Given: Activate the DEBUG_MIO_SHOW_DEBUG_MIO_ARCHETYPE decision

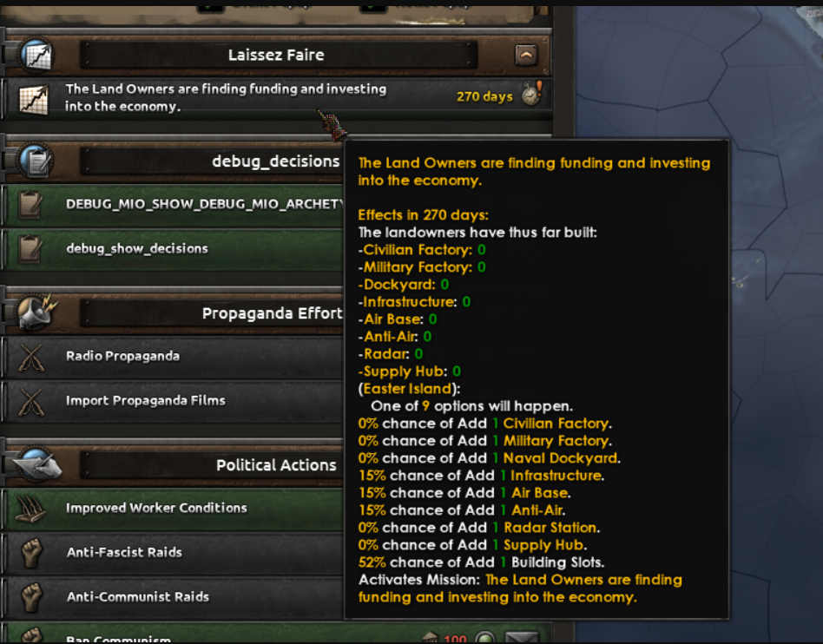Looking at the screenshot, I should pyautogui.click(x=174, y=204).
